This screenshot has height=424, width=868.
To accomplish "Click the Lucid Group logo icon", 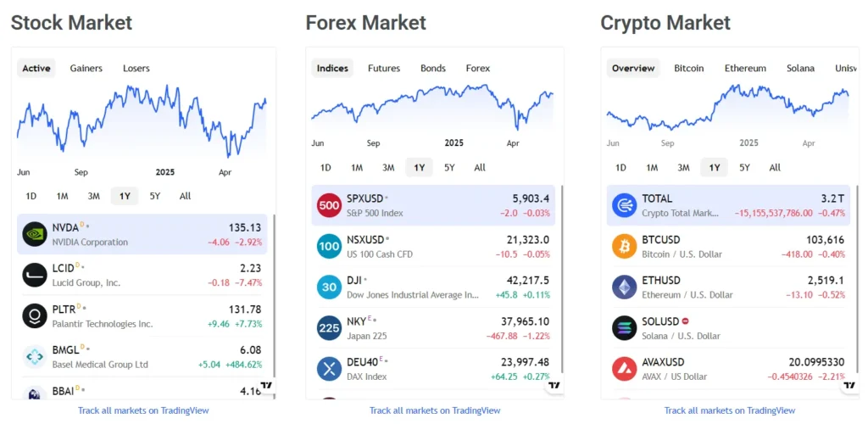I will point(35,275).
